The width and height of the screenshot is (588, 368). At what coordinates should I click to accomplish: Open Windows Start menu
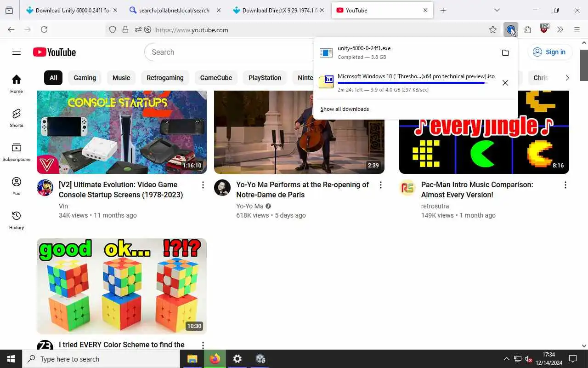pyautogui.click(x=11, y=359)
